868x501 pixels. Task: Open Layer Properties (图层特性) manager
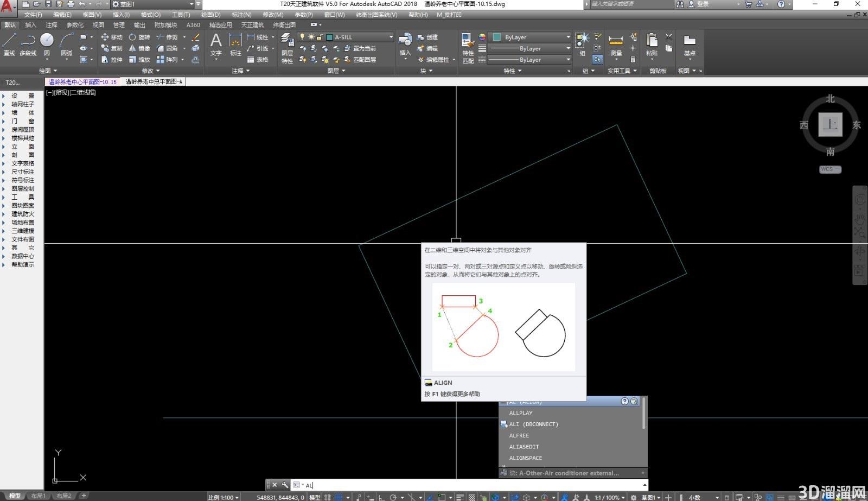(287, 49)
